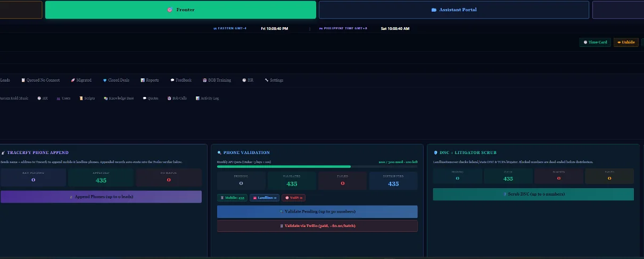Click the Queued No Connect clipboard icon

click(x=23, y=80)
